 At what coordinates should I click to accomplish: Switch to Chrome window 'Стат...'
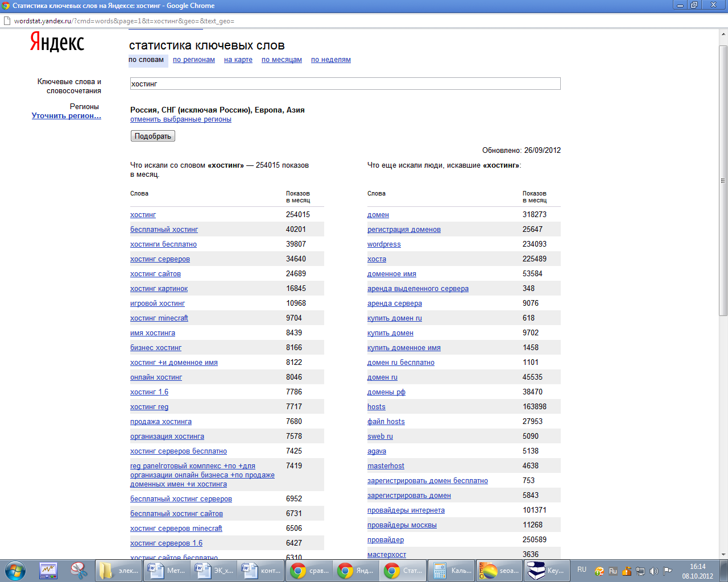pos(402,570)
